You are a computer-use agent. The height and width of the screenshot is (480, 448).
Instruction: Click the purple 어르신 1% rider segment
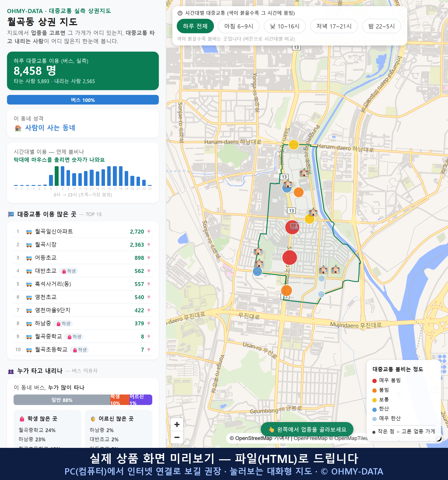(x=141, y=400)
